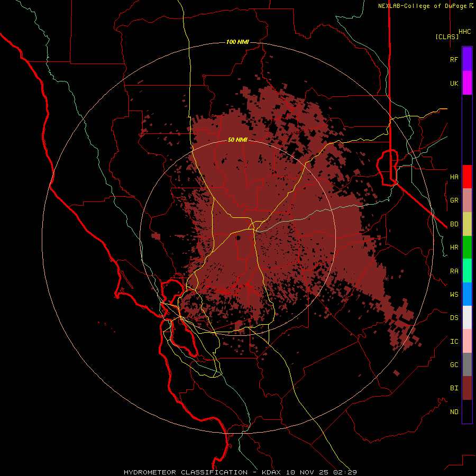Click the 'HYDROMETEOR CLASSIFICATION' title text
The height and width of the screenshot is (476, 476).
point(186,472)
